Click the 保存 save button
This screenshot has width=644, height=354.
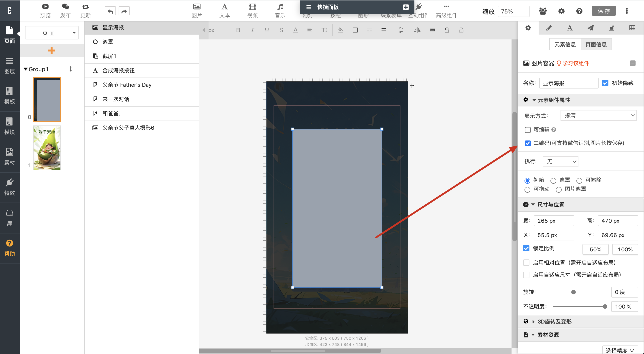(603, 11)
